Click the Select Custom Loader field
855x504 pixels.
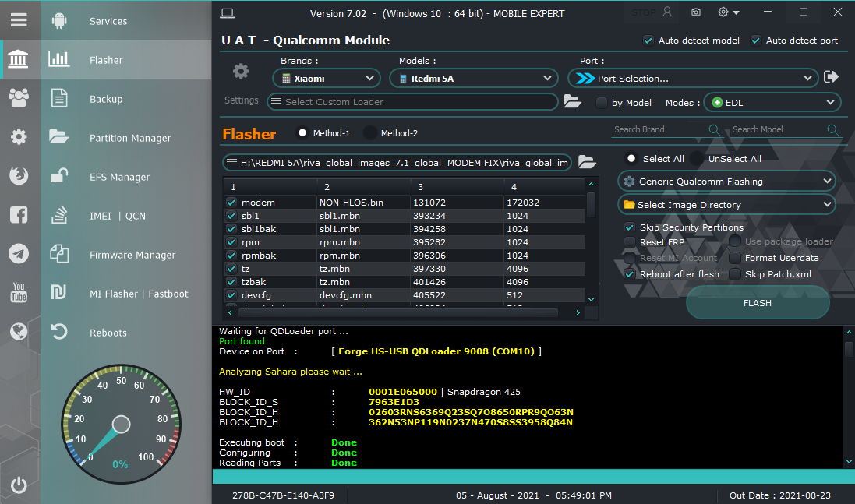[x=412, y=102]
